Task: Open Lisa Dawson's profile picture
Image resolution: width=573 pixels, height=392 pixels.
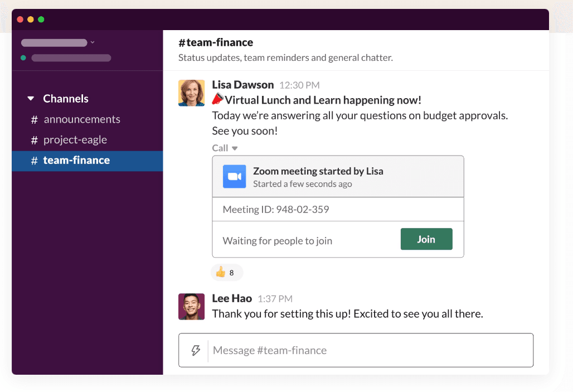Action: click(191, 93)
